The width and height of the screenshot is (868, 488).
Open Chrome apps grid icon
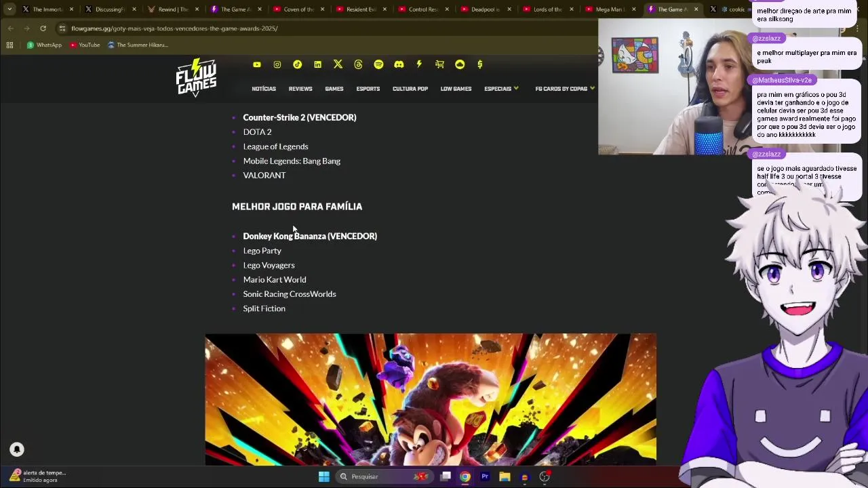click(9, 45)
